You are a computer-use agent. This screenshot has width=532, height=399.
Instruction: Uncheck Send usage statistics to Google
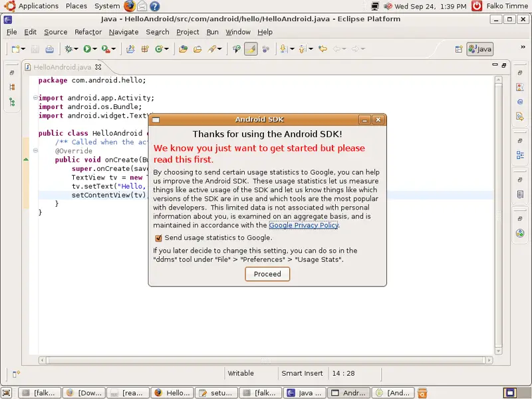pos(158,238)
